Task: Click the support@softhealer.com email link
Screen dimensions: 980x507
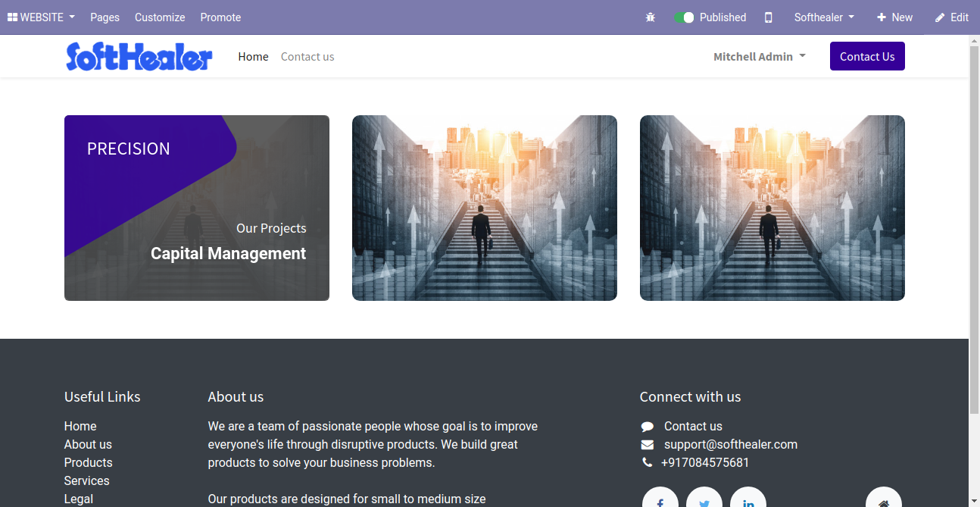Action: 731,444
